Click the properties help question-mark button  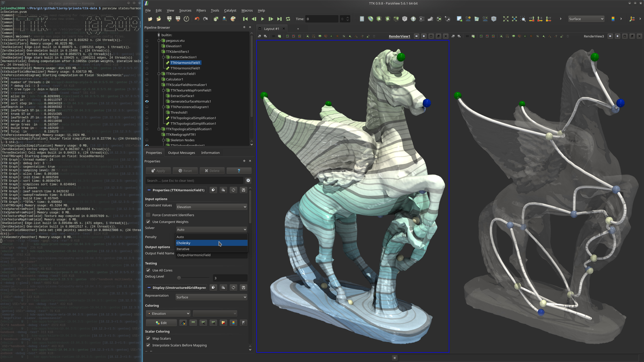(239, 171)
